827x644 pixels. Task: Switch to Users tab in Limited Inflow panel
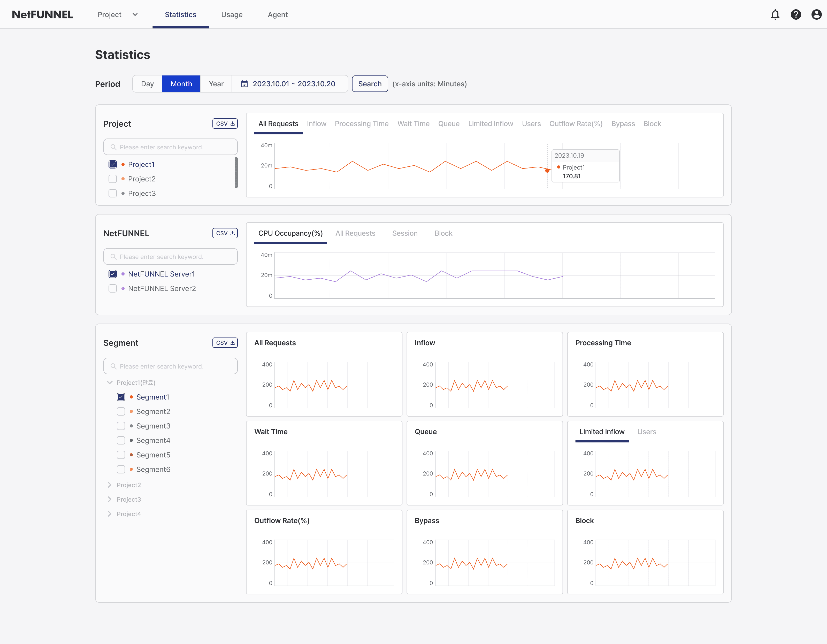point(646,431)
